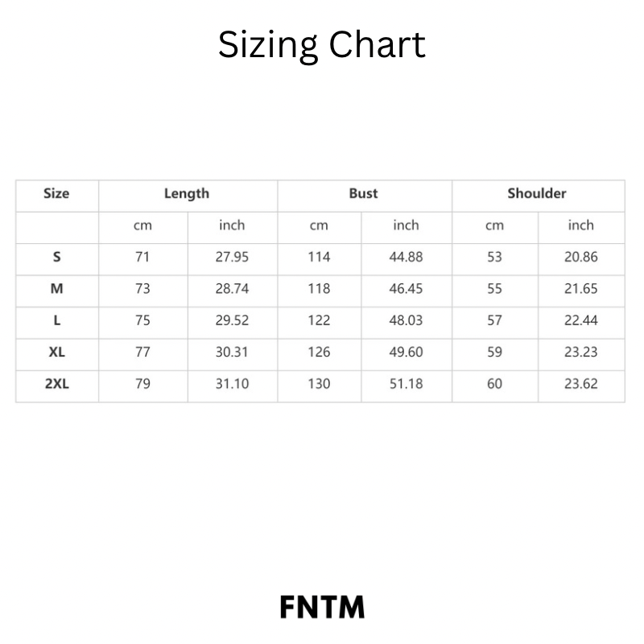Click the XL size row label
This screenshot has height=644, width=644.
(56, 352)
